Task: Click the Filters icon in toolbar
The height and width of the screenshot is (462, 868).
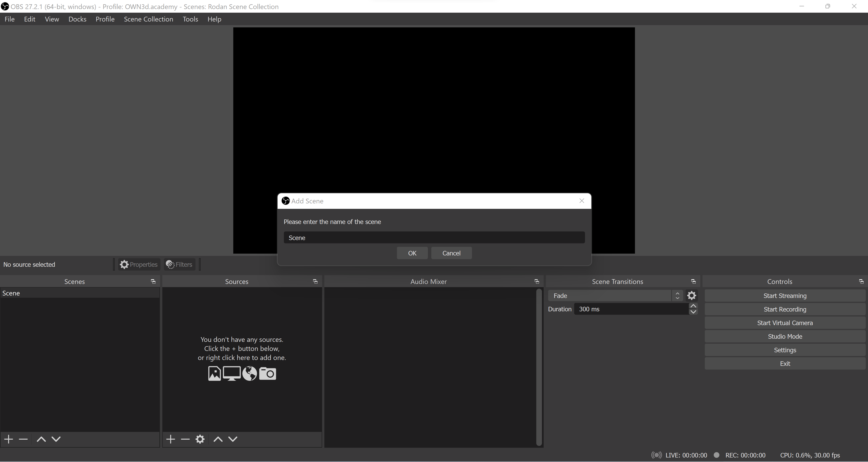Action: [x=179, y=264]
